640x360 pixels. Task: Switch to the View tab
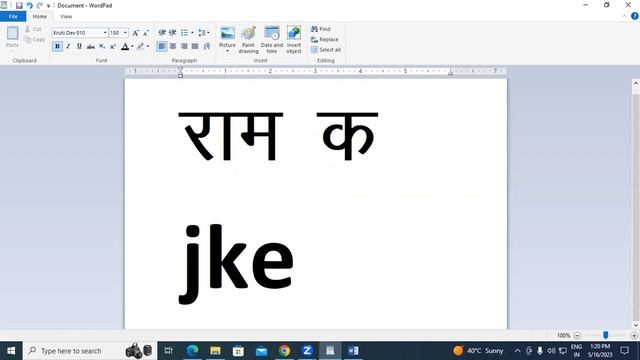click(66, 17)
